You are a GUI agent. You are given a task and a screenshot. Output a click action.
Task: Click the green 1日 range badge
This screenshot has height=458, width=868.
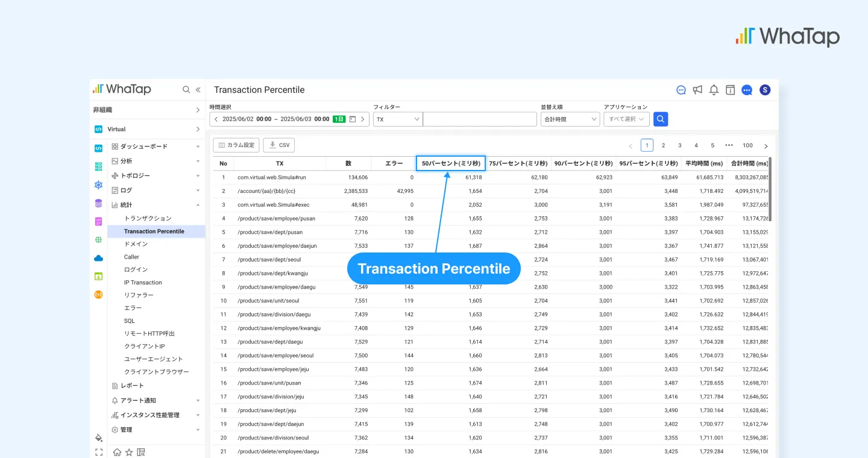(339, 119)
